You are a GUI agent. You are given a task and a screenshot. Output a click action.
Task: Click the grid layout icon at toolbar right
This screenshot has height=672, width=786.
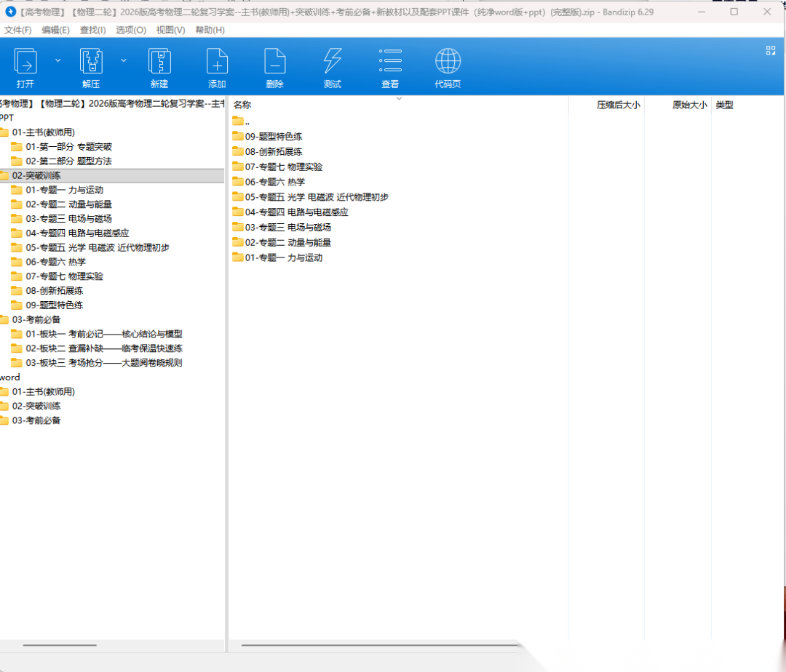771,50
